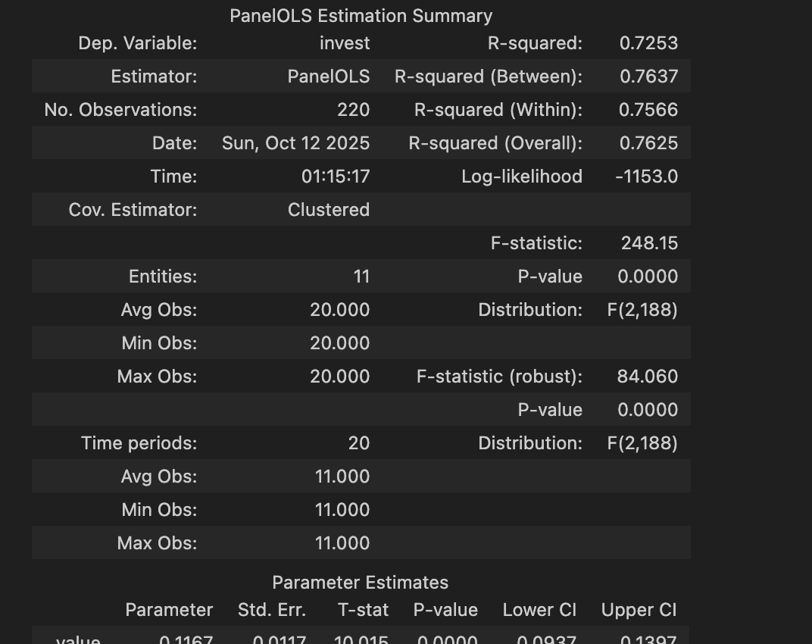The image size is (812, 644).
Task: Select the robust F-statistic value 84.060
Action: (x=648, y=377)
